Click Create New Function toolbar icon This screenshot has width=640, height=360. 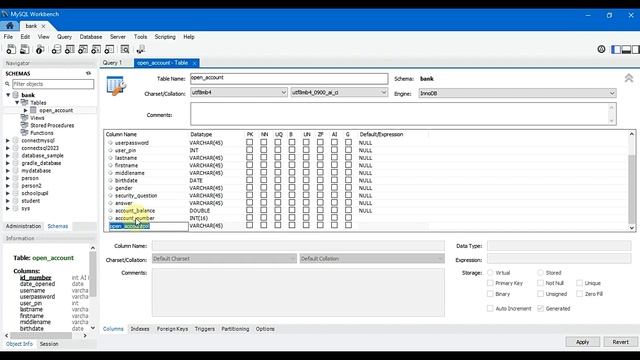[109, 49]
